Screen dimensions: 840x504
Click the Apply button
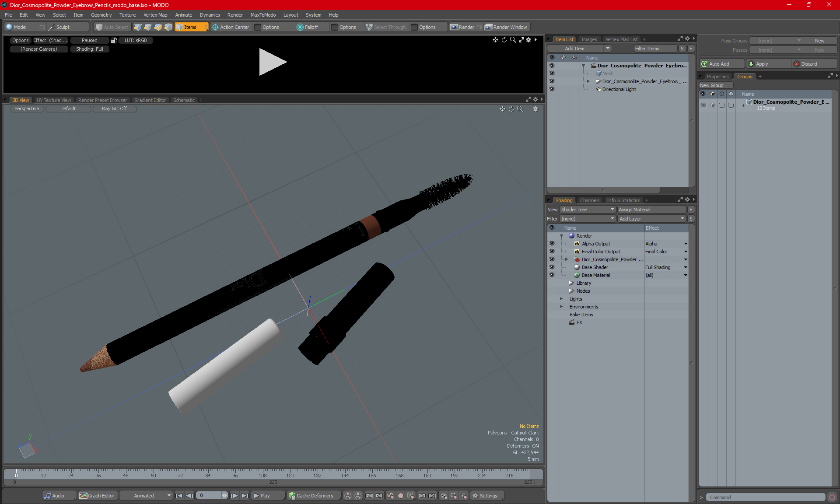click(x=769, y=64)
